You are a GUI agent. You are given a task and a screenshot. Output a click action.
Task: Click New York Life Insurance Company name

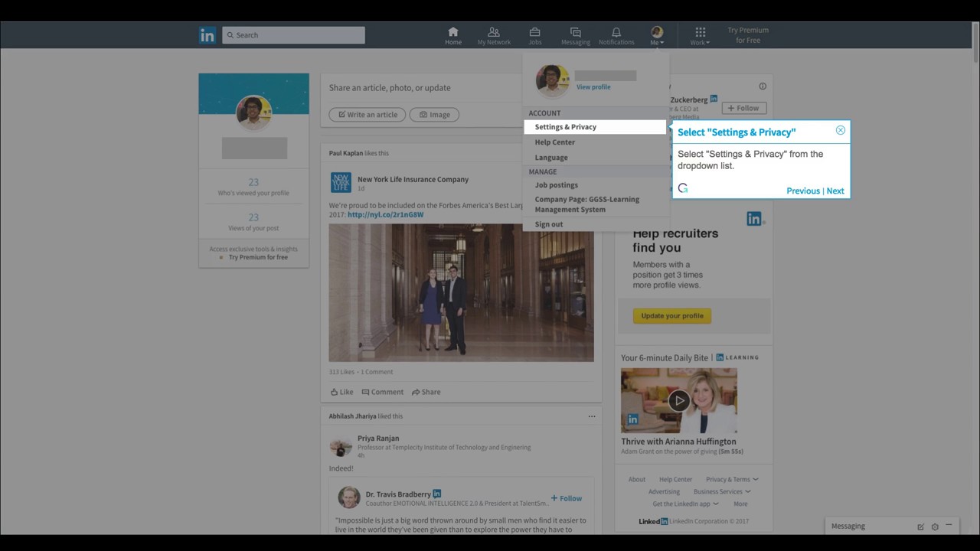coord(413,180)
